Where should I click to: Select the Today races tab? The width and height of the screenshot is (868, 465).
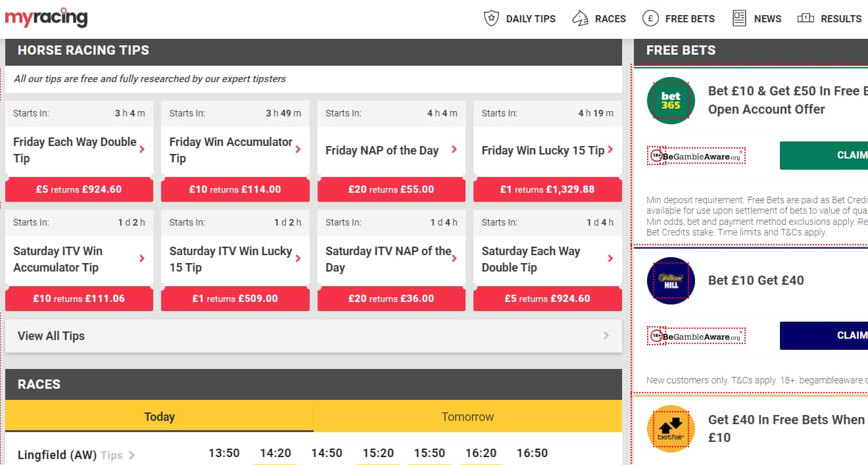159,416
